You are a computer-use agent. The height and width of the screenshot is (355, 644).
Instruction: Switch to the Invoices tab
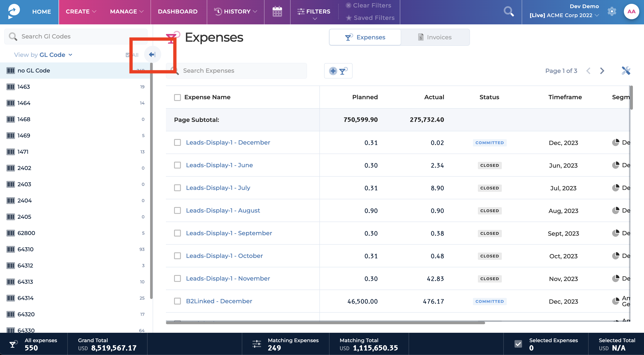click(435, 37)
